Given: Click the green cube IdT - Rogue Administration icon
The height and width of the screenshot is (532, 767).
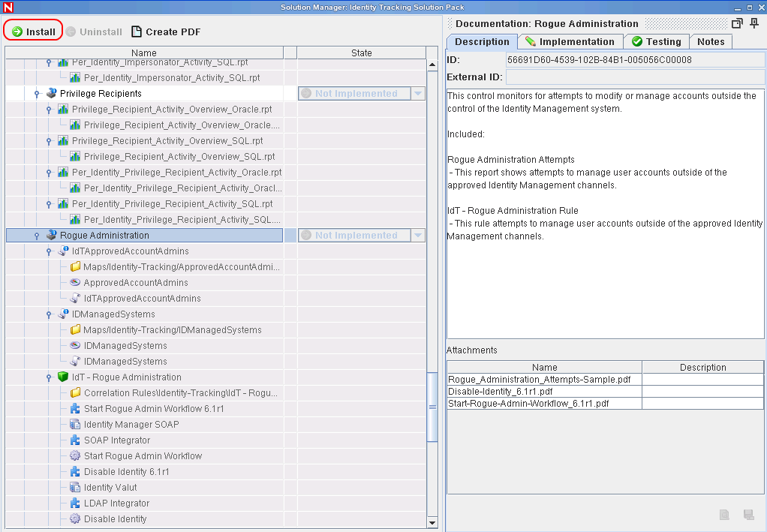Looking at the screenshot, I should click(x=63, y=377).
